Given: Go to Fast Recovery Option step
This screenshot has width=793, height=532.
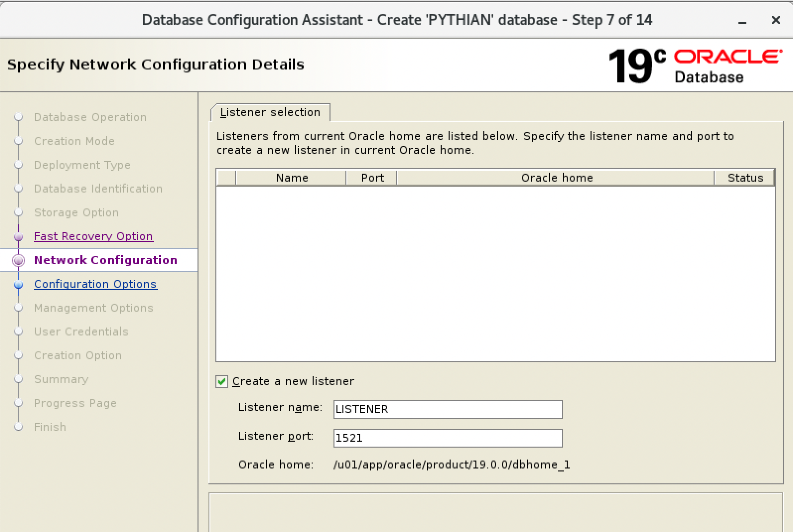Looking at the screenshot, I should pos(93,237).
